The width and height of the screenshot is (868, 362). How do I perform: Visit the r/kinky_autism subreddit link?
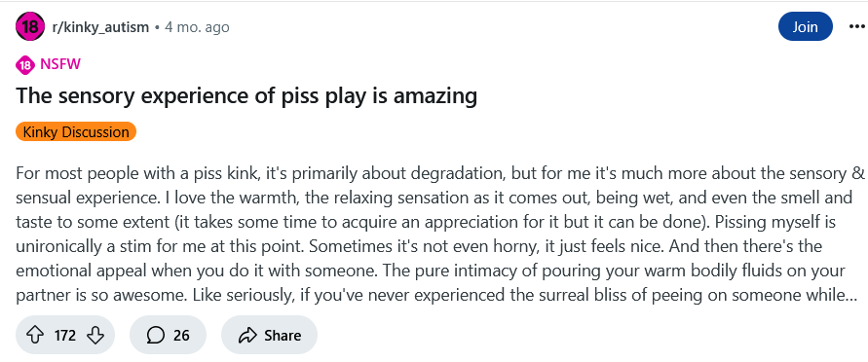click(x=100, y=27)
